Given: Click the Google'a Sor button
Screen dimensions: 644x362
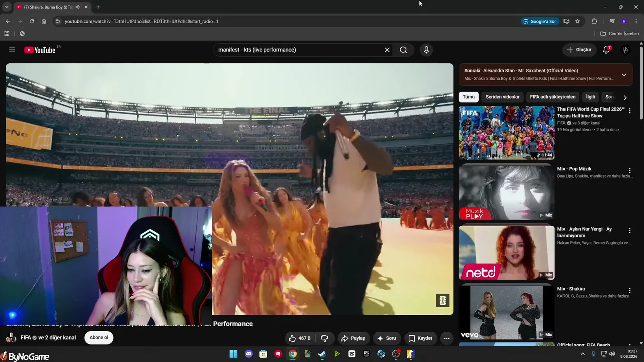Looking at the screenshot, I should pos(540,21).
